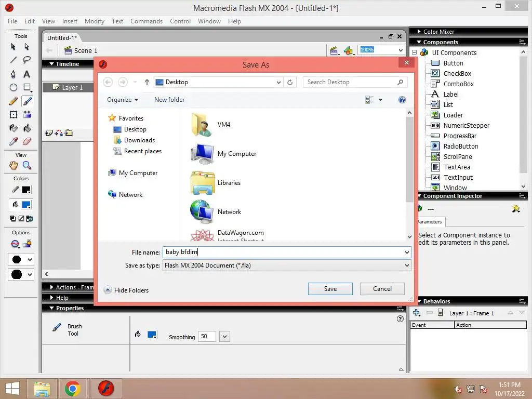Expand the Color Mixer panel
This screenshot has height=399, width=532.
point(419,32)
